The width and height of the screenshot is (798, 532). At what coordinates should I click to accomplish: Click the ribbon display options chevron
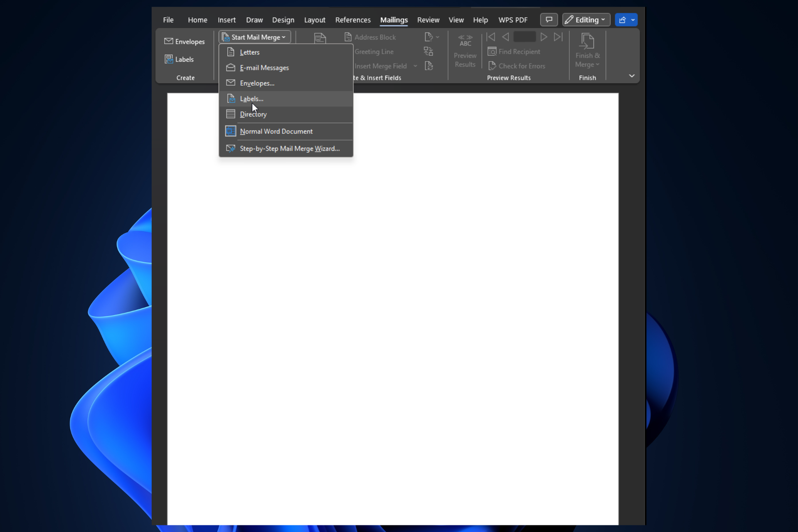(x=631, y=76)
